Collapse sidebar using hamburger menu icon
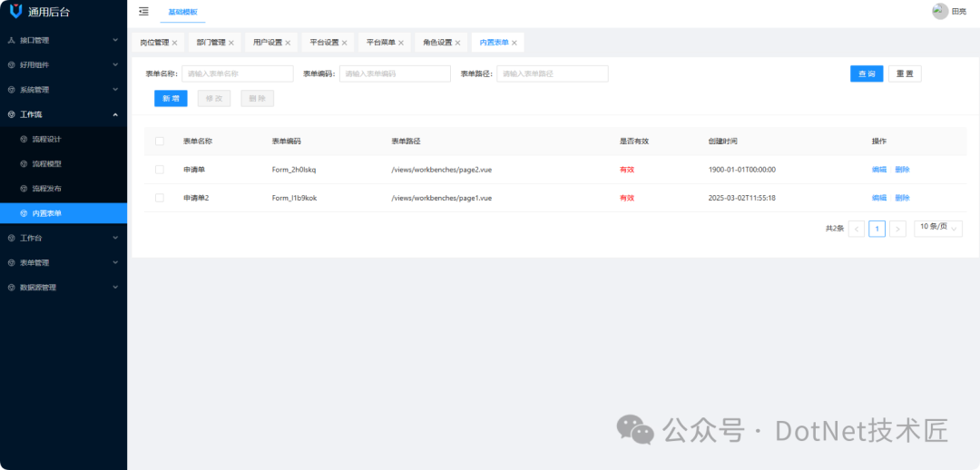This screenshot has height=470, width=980. (x=143, y=11)
